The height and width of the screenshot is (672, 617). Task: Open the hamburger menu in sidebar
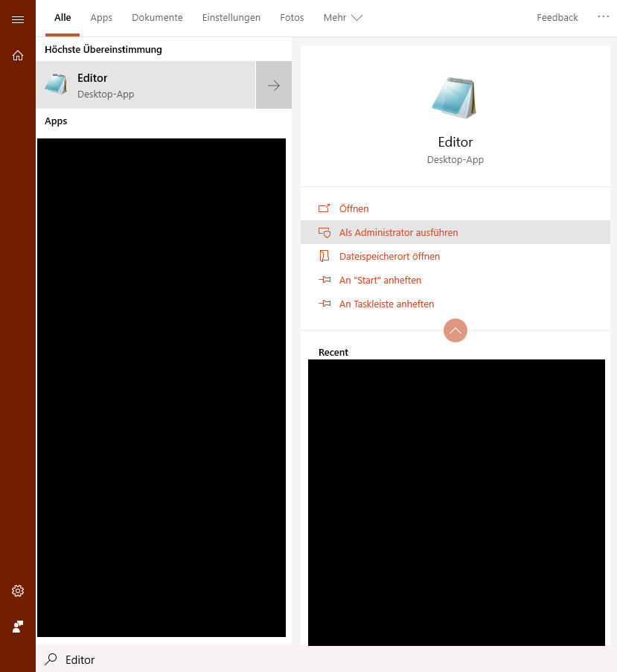tap(18, 19)
